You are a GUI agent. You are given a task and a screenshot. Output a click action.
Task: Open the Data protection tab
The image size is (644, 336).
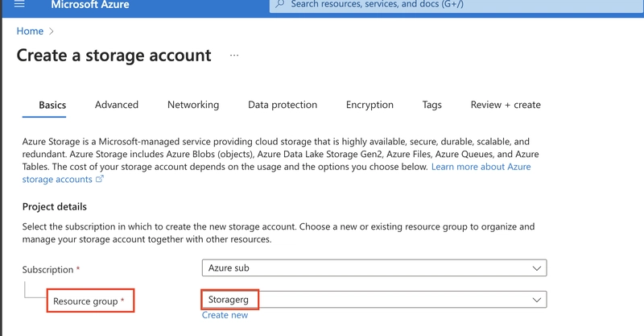pyautogui.click(x=283, y=105)
